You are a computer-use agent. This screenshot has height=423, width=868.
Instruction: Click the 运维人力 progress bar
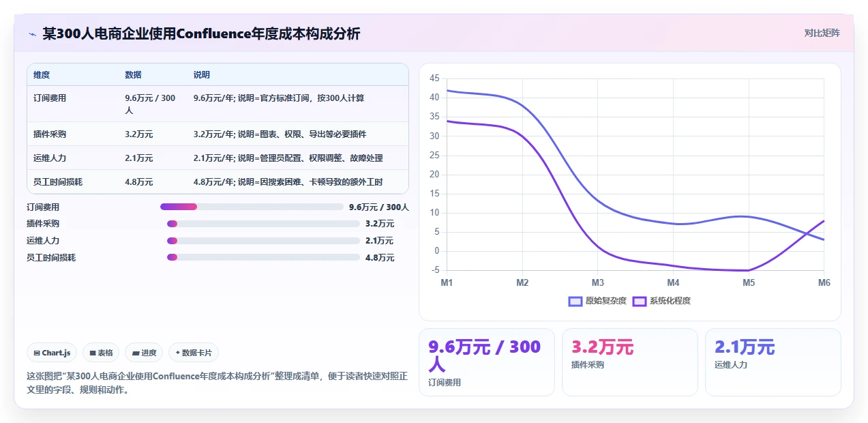263,241
